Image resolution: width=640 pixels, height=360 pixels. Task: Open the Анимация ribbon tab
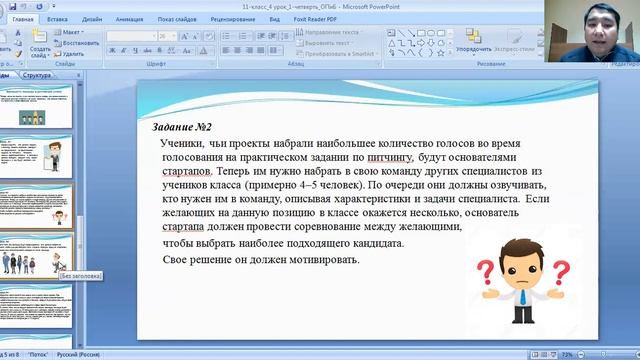129,19
